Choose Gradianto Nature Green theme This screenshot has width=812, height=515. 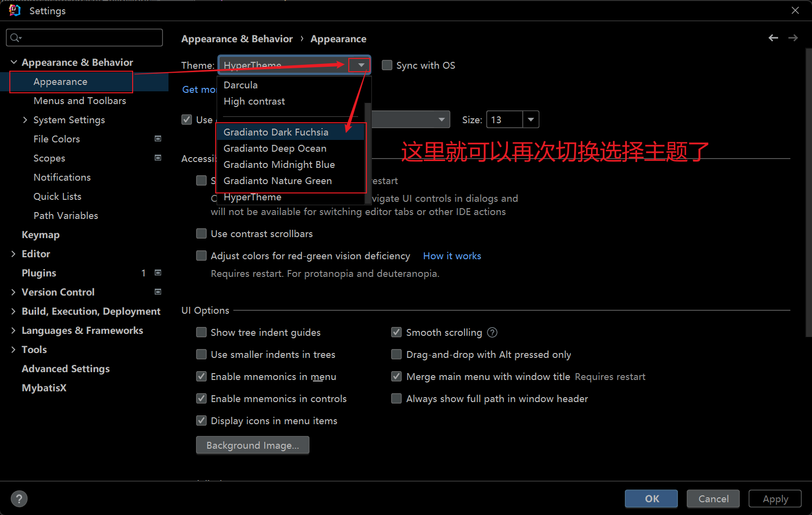click(x=291, y=181)
